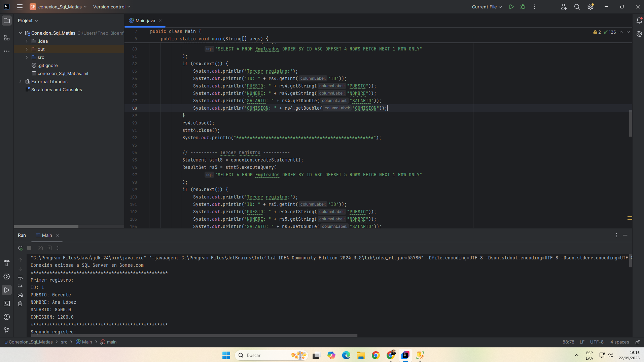Rerun Main using the rerun icon
Image resolution: width=644 pixels, height=362 pixels.
[20, 248]
